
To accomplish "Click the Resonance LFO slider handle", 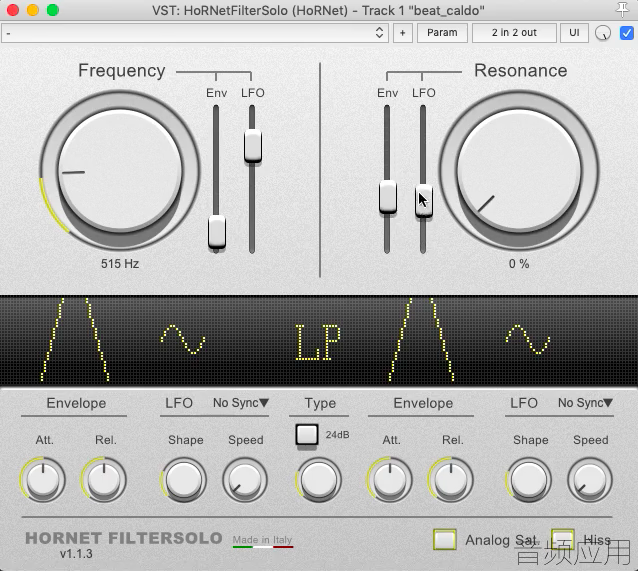I will coord(424,201).
